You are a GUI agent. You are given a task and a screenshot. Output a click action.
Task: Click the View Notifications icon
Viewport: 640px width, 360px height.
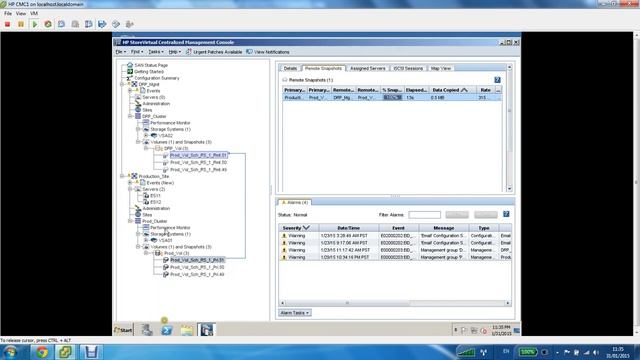[249, 52]
